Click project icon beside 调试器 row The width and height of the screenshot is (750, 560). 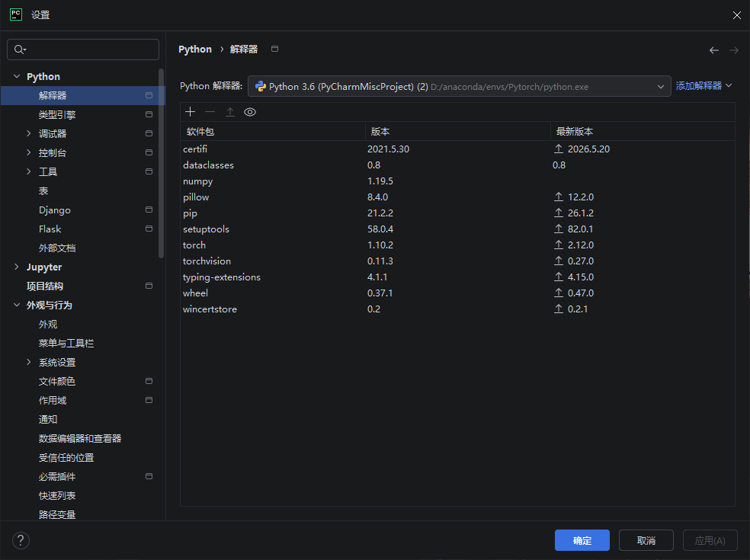click(x=149, y=133)
